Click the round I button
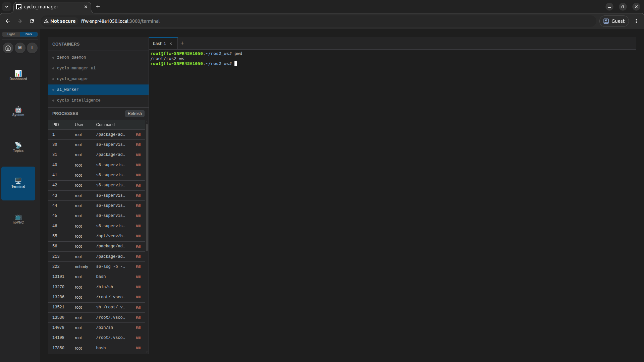 pos(32,48)
